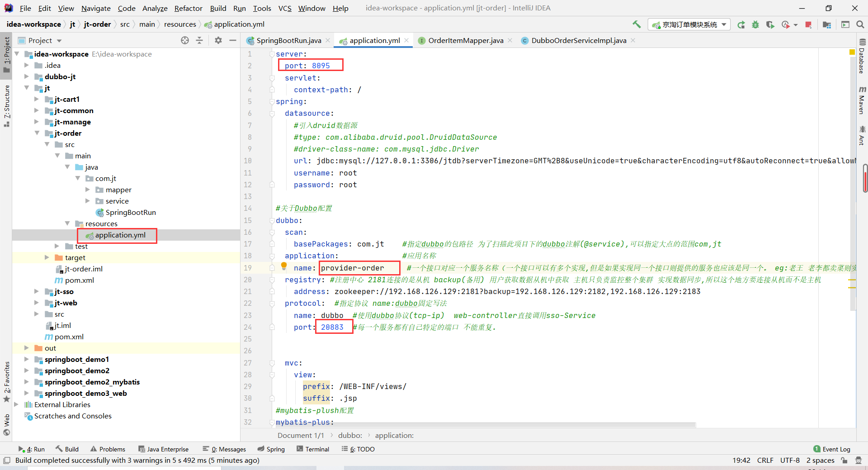The image size is (868, 470).
Task: Click the inspector hector icon in status bar
Action: tap(859, 461)
